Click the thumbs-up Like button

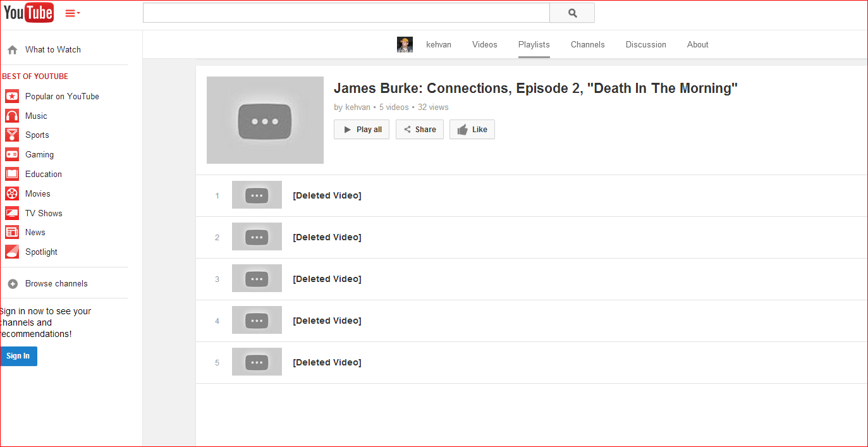472,130
